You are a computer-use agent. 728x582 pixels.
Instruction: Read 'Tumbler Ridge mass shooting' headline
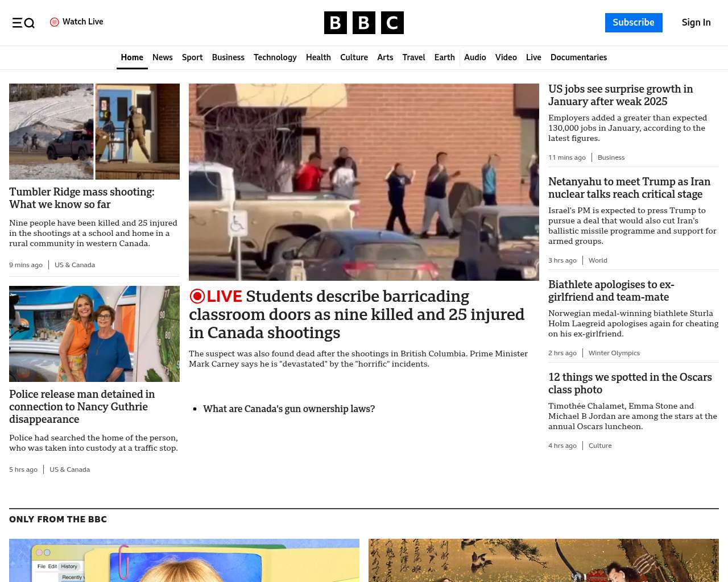click(x=82, y=198)
